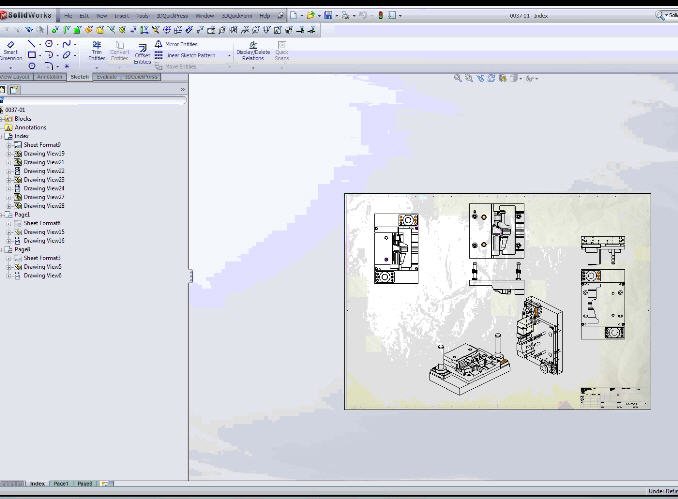This screenshot has height=499, width=678.
Task: Open Display/Delete Relations
Action: pos(253,51)
